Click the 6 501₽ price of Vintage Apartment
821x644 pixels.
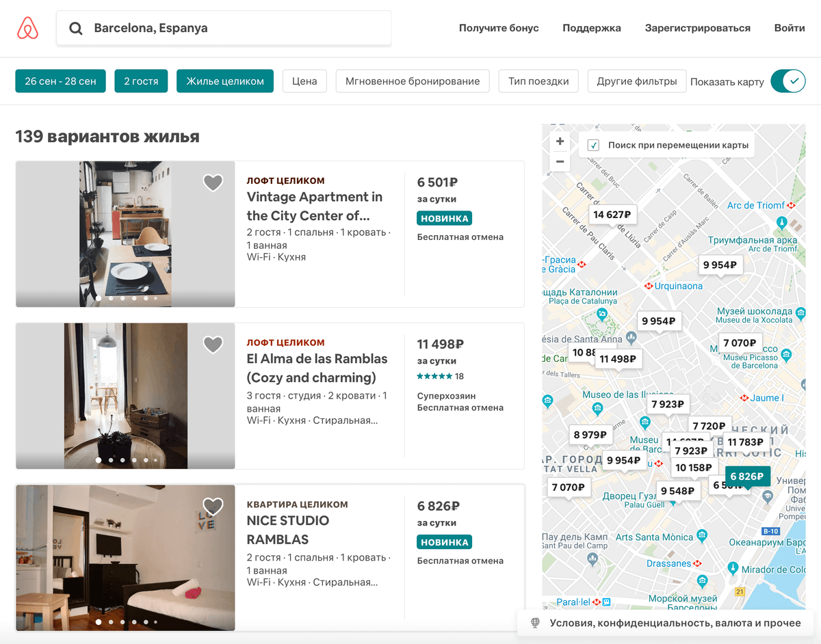click(437, 182)
